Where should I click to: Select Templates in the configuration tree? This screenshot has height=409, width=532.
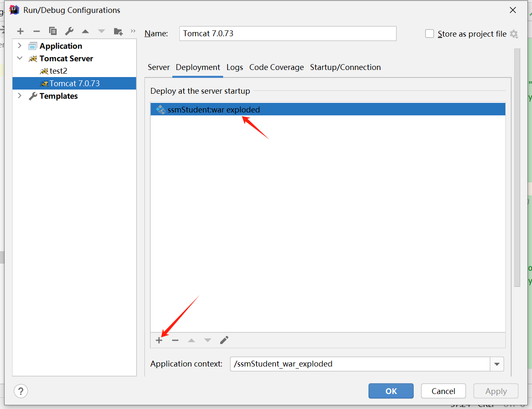pos(59,96)
